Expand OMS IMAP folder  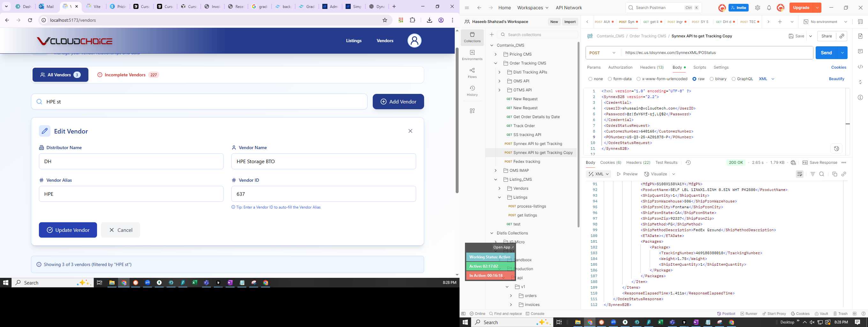click(496, 171)
